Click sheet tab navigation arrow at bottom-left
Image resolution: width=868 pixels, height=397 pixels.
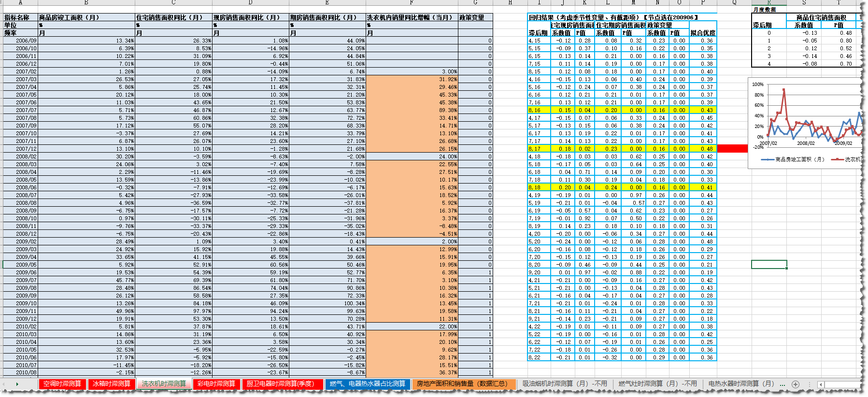pos(17,384)
